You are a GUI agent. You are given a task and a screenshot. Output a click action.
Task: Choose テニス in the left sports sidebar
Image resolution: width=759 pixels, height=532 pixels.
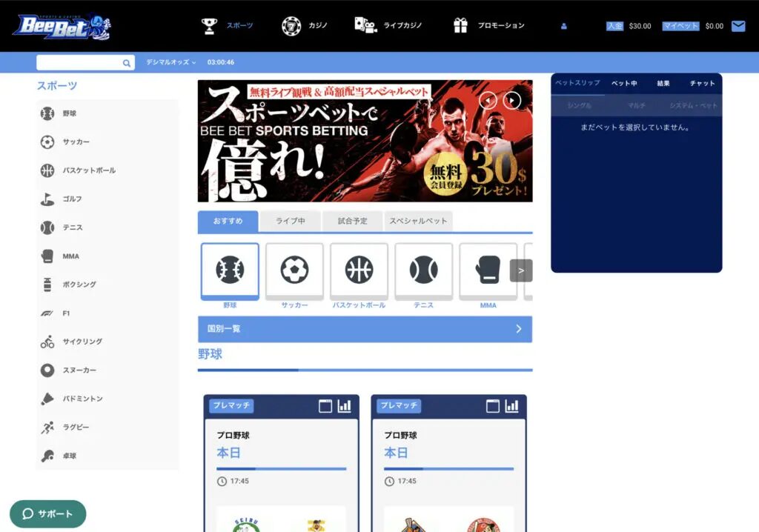coord(107,227)
